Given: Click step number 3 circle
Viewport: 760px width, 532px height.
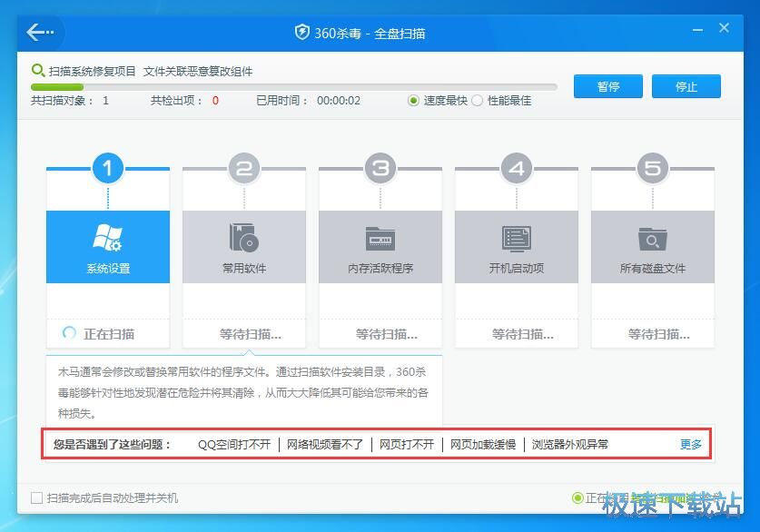Looking at the screenshot, I should [380, 168].
